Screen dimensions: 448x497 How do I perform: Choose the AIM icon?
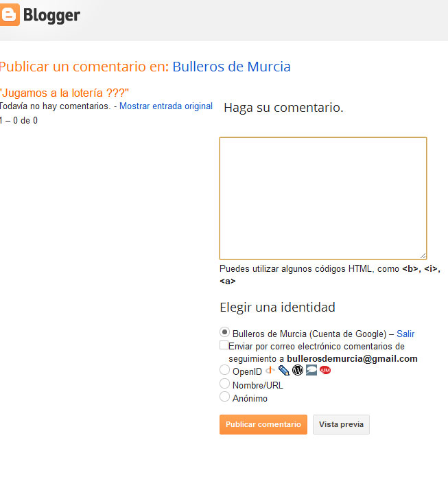coord(325,370)
